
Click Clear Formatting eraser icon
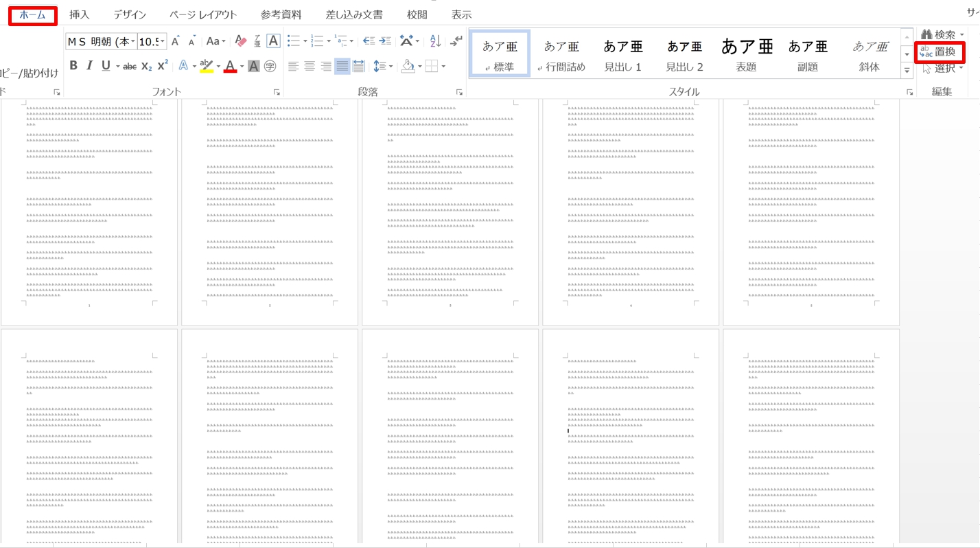(x=240, y=41)
